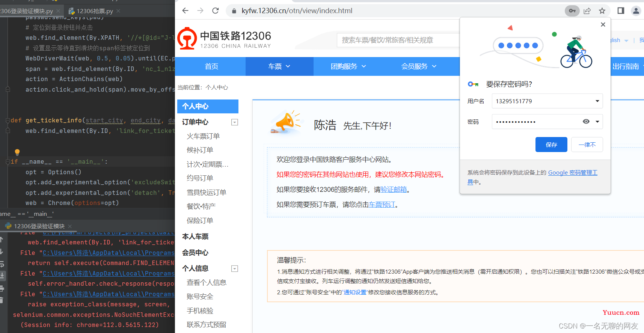Open the browser side panel icon
The image size is (644, 333).
click(621, 11)
